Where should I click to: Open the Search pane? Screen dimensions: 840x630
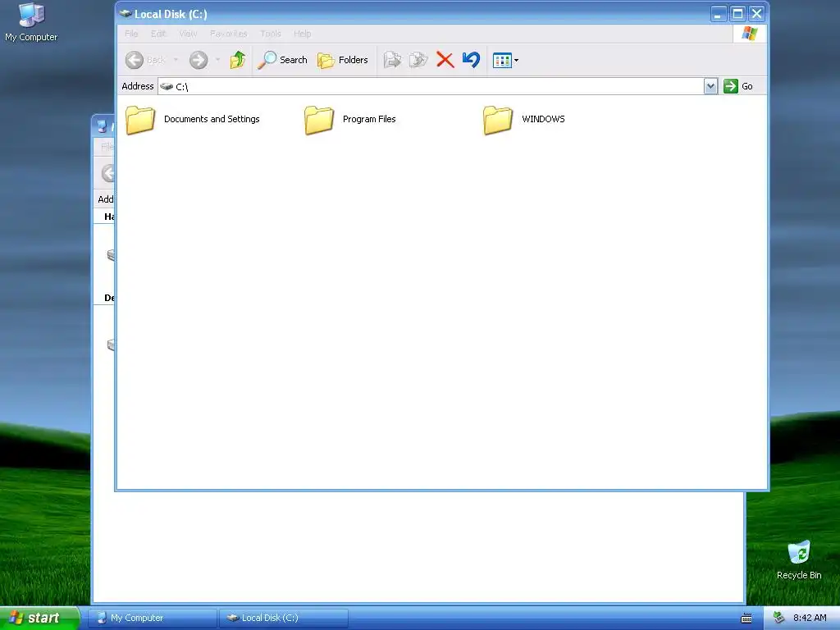point(282,60)
